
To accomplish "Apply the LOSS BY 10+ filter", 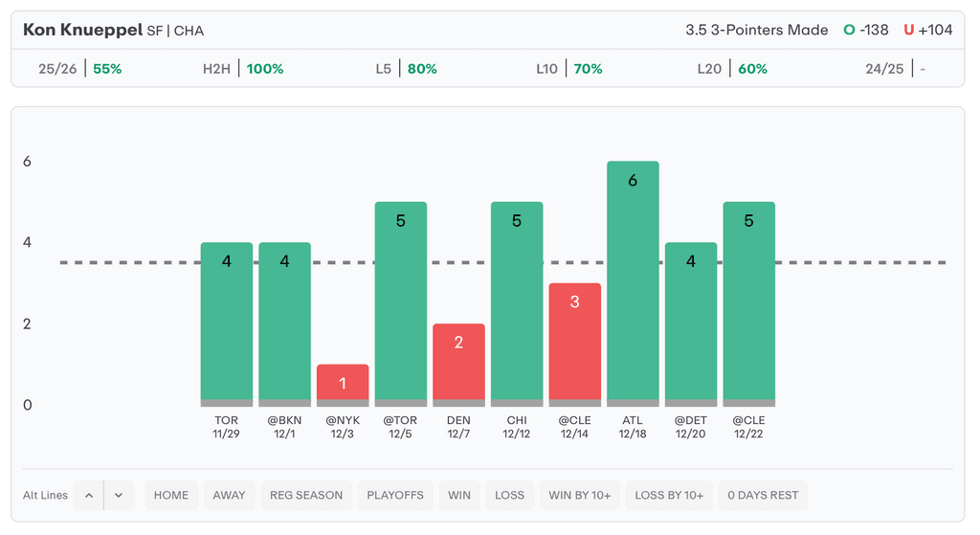I will coord(669,495).
